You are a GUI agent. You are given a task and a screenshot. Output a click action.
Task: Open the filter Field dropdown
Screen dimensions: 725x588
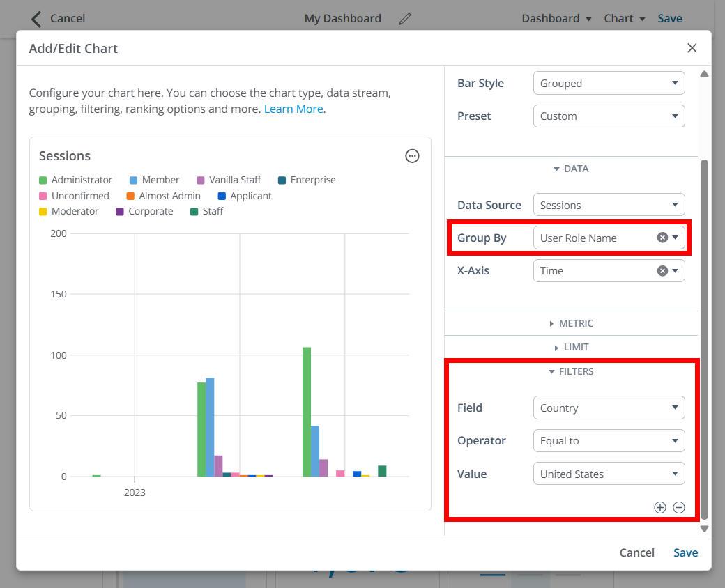[609, 408]
